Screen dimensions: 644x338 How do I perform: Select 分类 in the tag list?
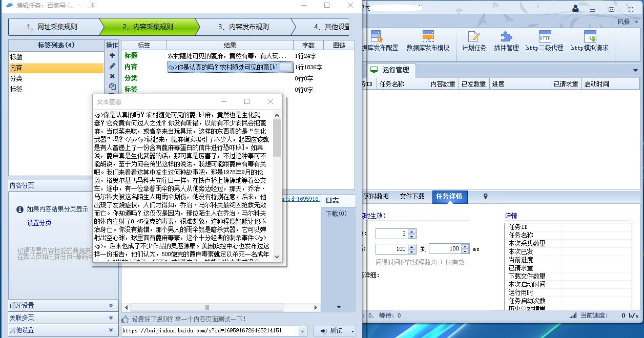[x=16, y=78]
